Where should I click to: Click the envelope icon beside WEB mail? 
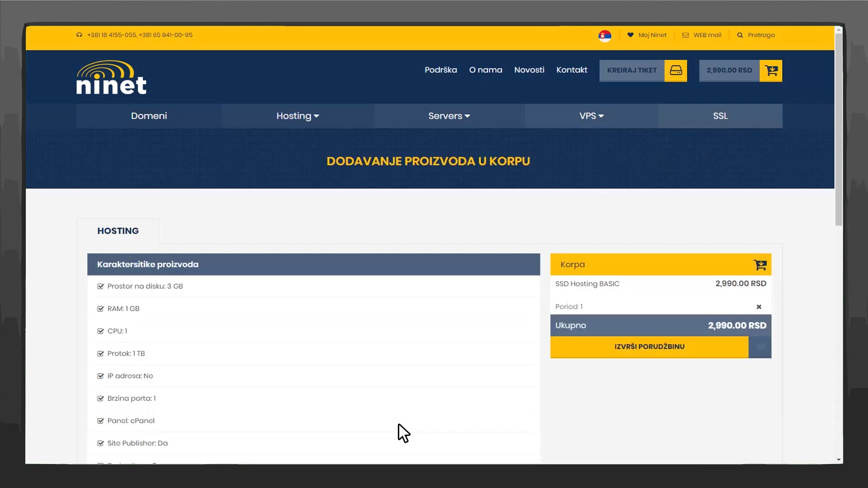pyautogui.click(x=685, y=35)
